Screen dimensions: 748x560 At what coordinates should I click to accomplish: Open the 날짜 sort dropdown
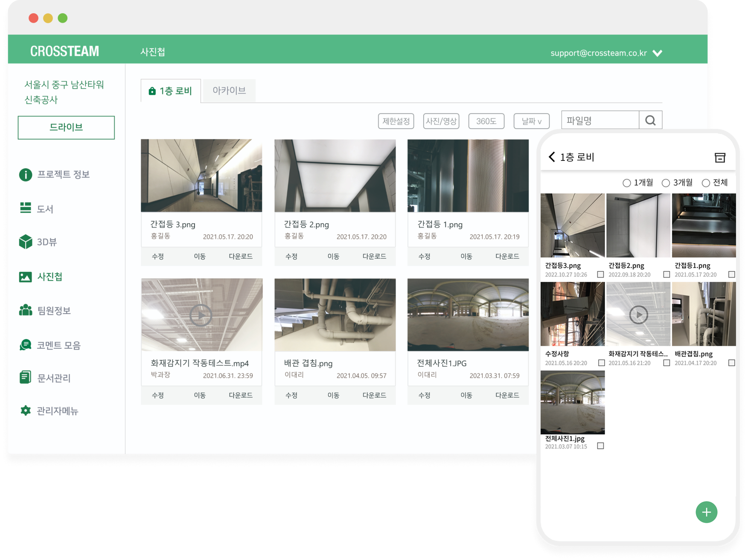(x=531, y=121)
